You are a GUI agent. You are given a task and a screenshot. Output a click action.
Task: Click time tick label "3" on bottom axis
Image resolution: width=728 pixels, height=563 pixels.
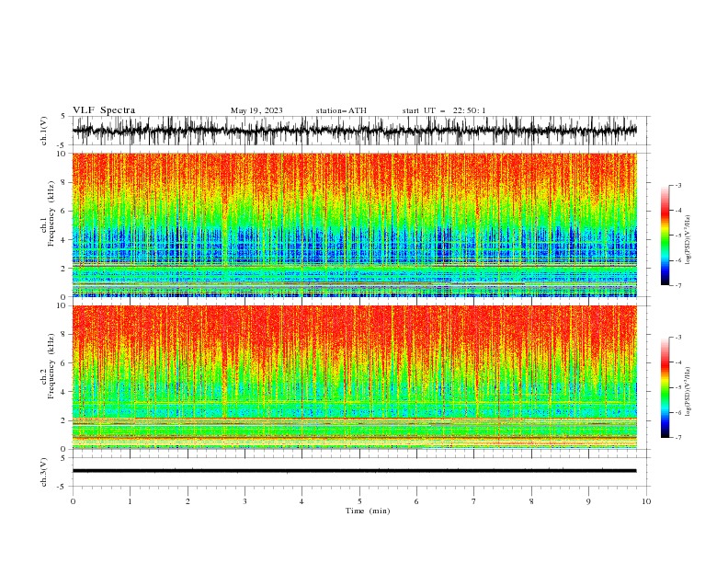click(245, 501)
